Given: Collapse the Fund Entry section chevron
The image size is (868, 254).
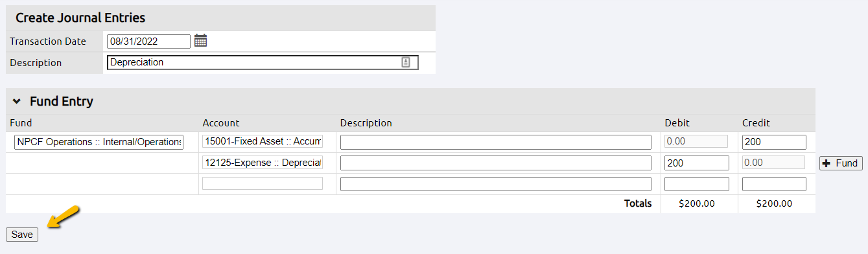Looking at the screenshot, I should point(17,102).
